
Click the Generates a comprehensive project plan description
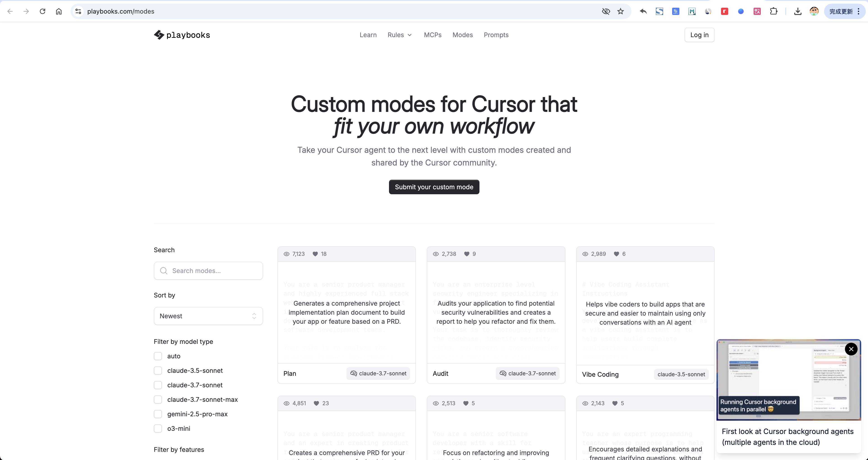[x=346, y=312]
